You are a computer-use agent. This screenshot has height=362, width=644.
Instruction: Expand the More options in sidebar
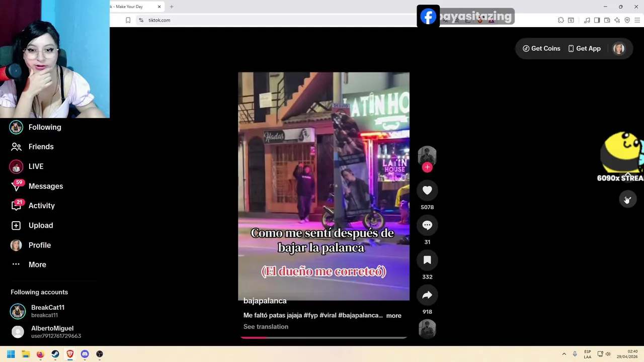coord(28,264)
